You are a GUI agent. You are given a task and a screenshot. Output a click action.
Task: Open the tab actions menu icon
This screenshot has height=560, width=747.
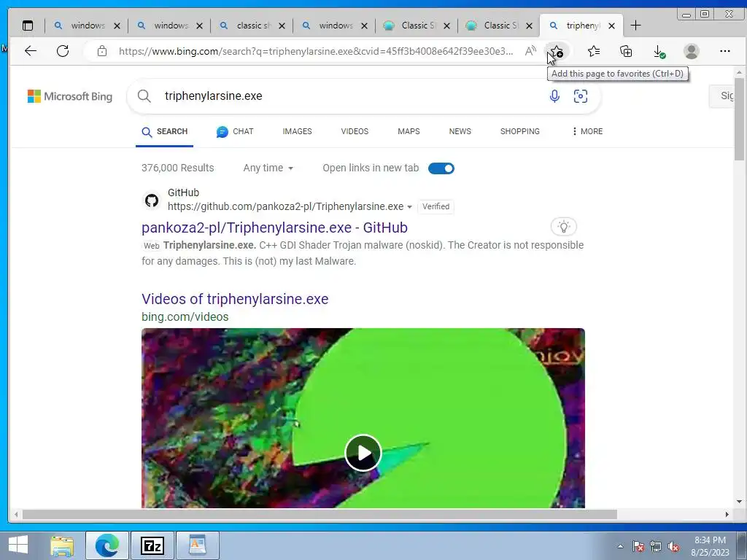pos(28,26)
